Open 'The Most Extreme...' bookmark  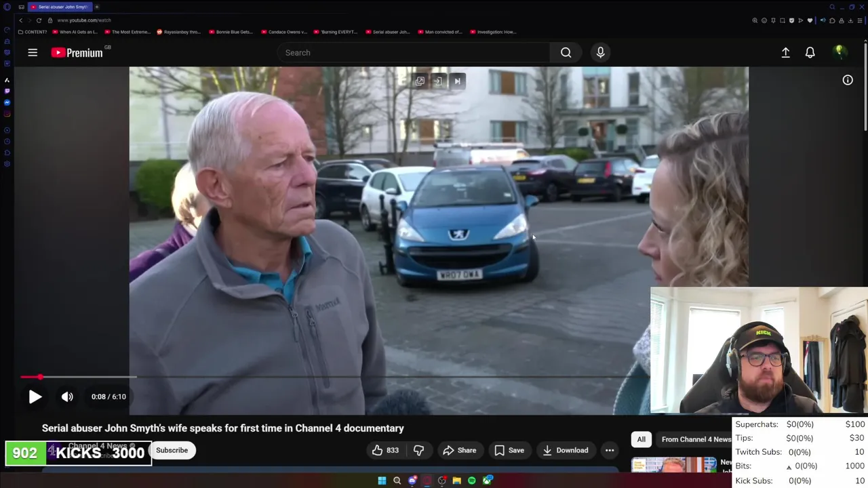point(127,32)
